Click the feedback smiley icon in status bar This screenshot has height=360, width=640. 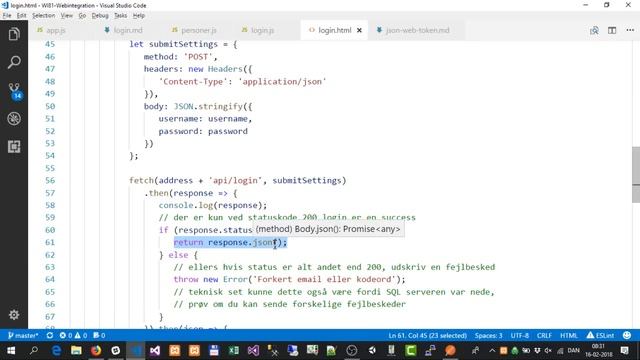627,336
